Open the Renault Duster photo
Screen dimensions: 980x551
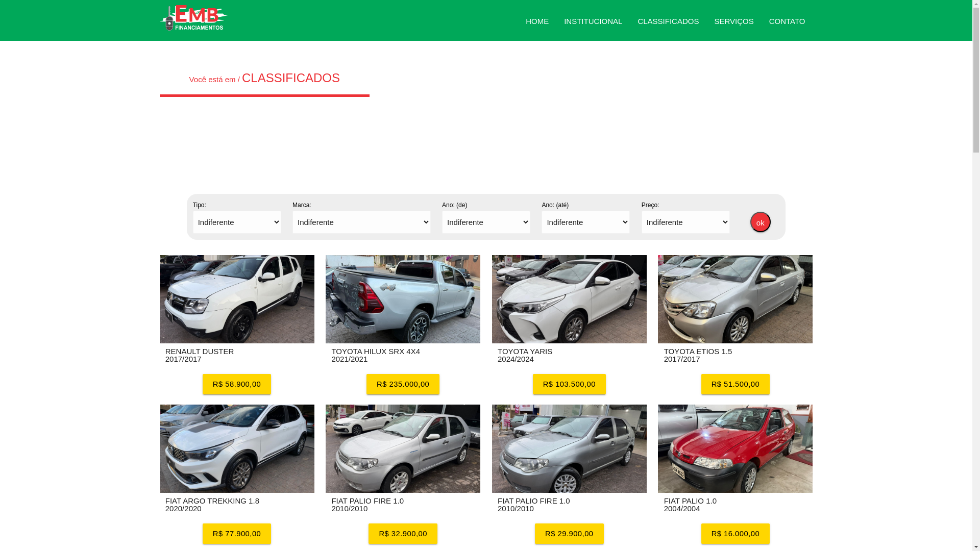[237, 299]
